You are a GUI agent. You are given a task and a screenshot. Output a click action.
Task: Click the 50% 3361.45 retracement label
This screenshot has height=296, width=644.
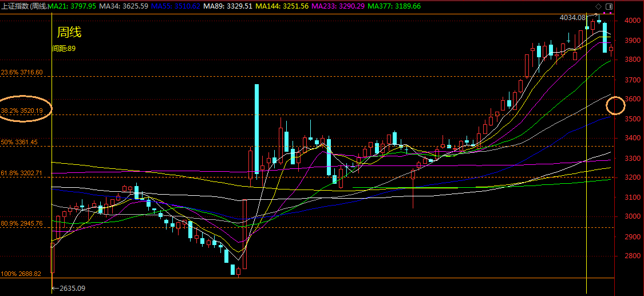pyautogui.click(x=19, y=141)
